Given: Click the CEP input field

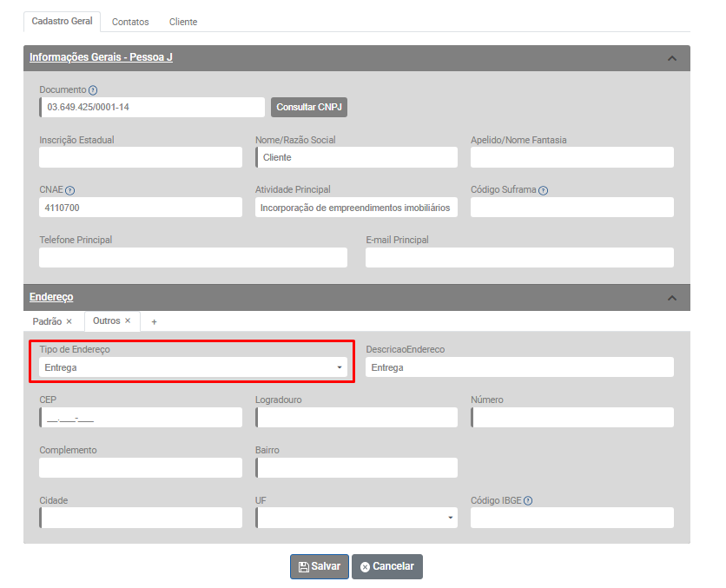Looking at the screenshot, I should click(x=142, y=418).
